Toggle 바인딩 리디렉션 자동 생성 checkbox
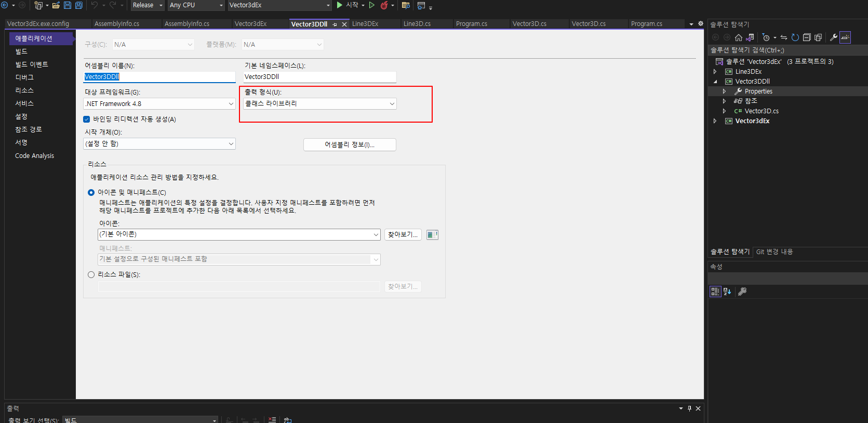The width and height of the screenshot is (868, 423). 87,119
